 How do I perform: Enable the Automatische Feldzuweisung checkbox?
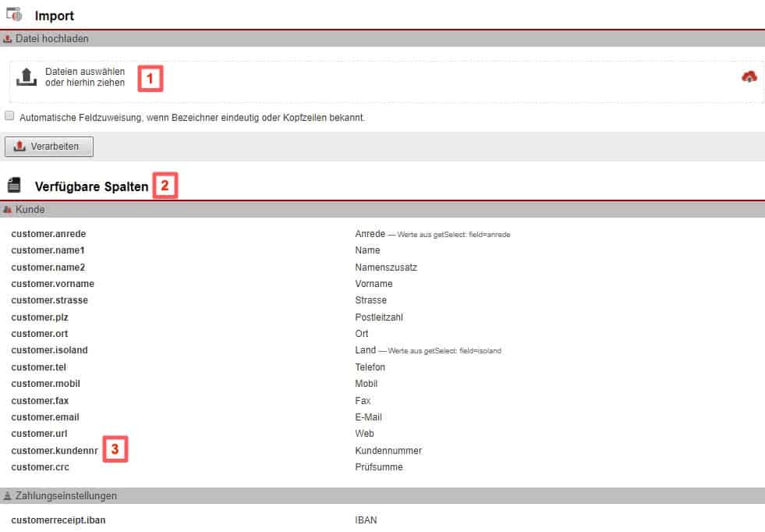pos(9,116)
